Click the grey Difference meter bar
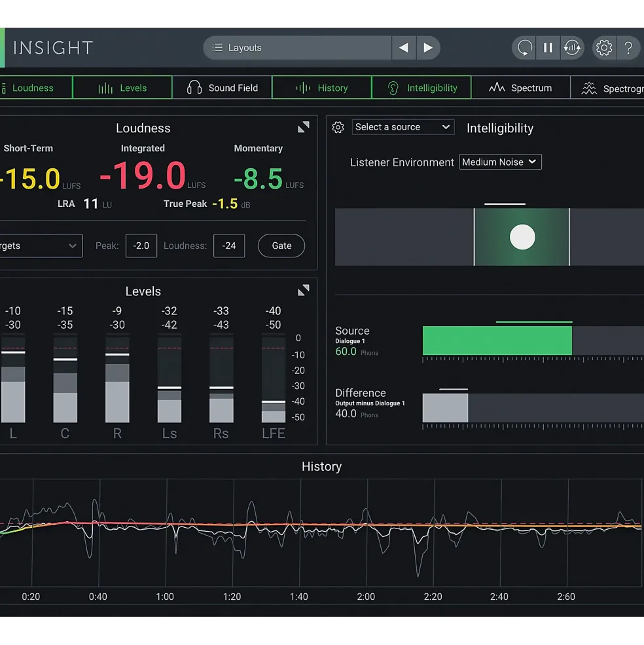 coord(446,407)
